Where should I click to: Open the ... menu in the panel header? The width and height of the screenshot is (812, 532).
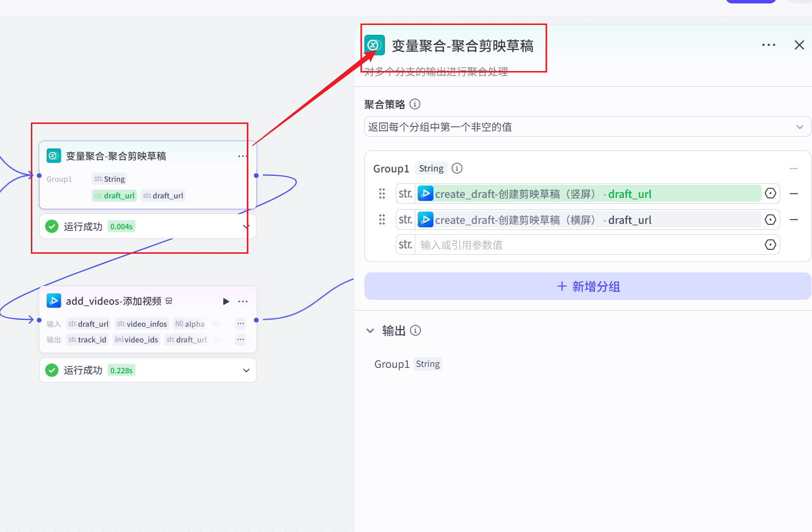769,45
